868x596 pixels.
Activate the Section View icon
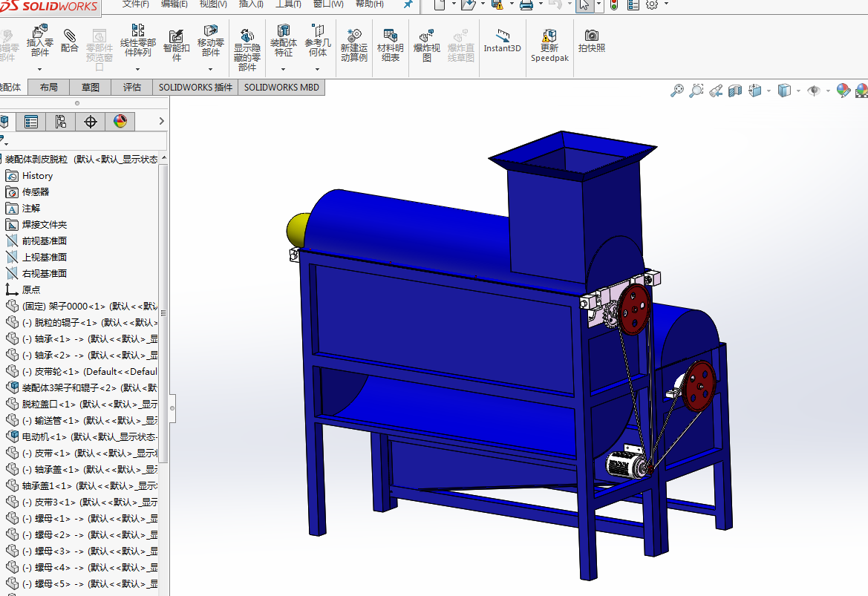[x=734, y=91]
